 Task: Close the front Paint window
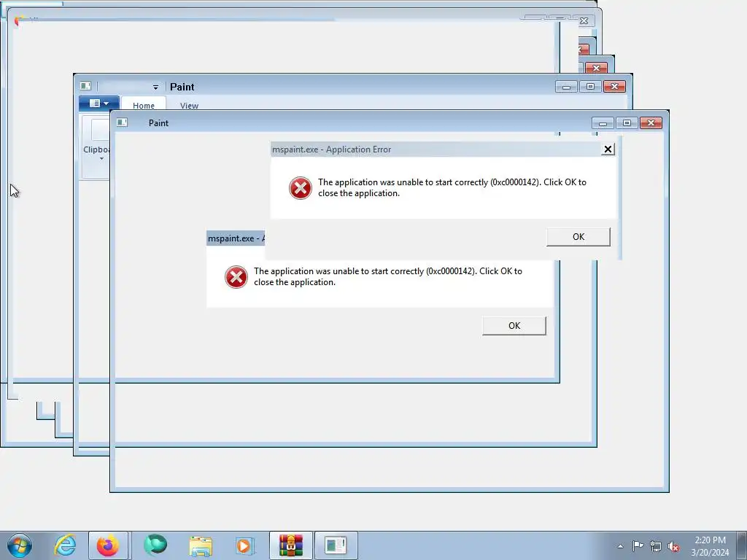click(x=651, y=123)
